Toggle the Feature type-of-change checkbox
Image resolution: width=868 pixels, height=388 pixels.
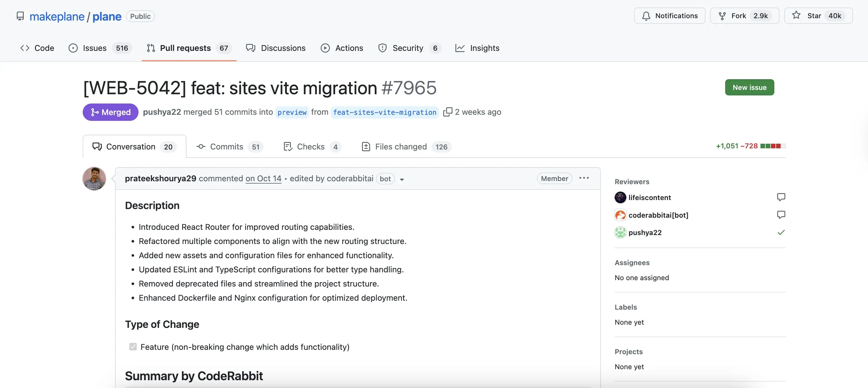click(x=133, y=347)
